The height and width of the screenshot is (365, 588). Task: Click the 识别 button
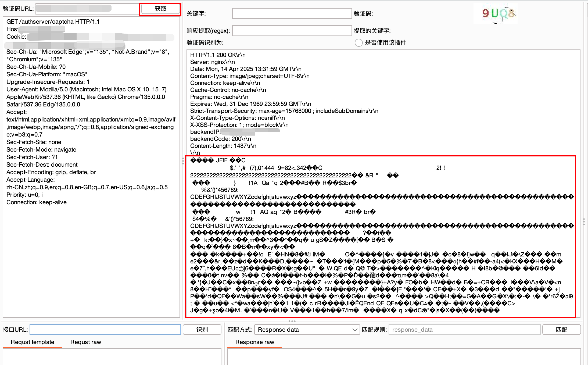pos(202,330)
